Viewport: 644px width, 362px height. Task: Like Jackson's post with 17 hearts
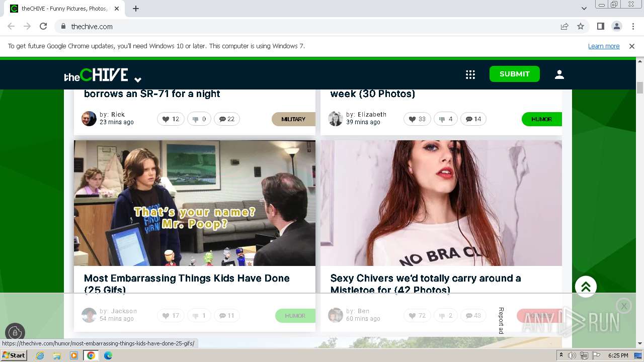coord(171,316)
